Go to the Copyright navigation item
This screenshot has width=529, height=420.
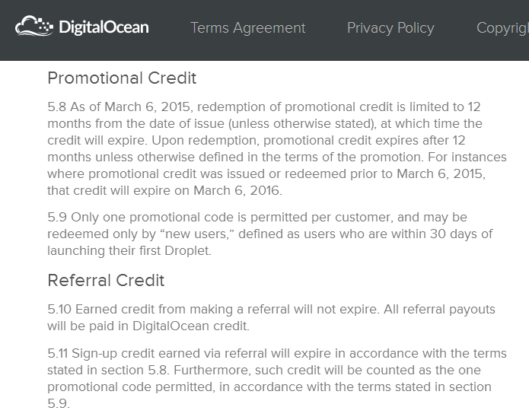(502, 27)
